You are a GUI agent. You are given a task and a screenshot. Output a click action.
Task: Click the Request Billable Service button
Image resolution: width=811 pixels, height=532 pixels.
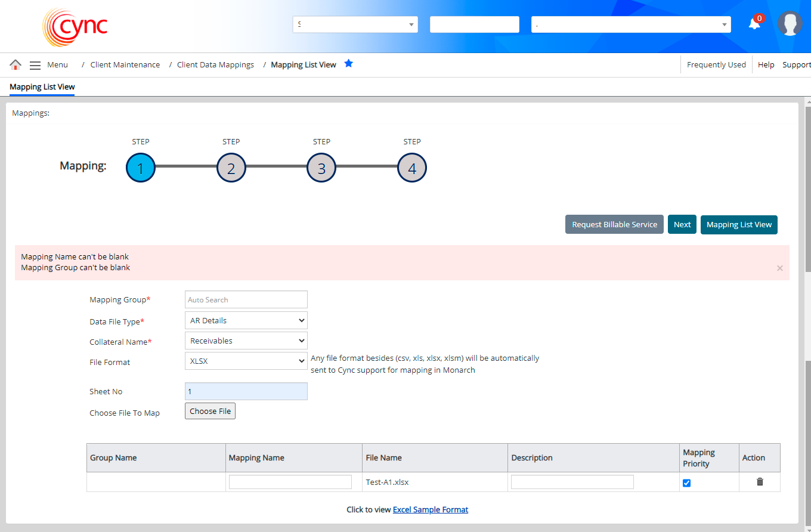click(614, 225)
